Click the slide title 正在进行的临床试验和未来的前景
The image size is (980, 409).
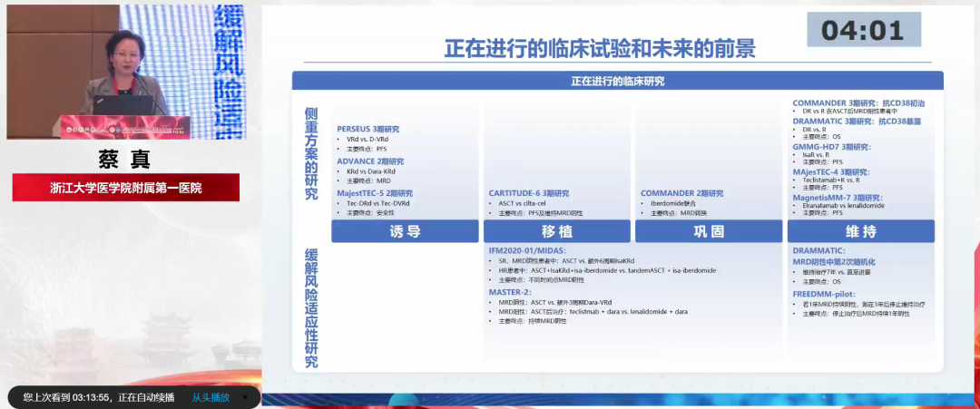pyautogui.click(x=600, y=47)
